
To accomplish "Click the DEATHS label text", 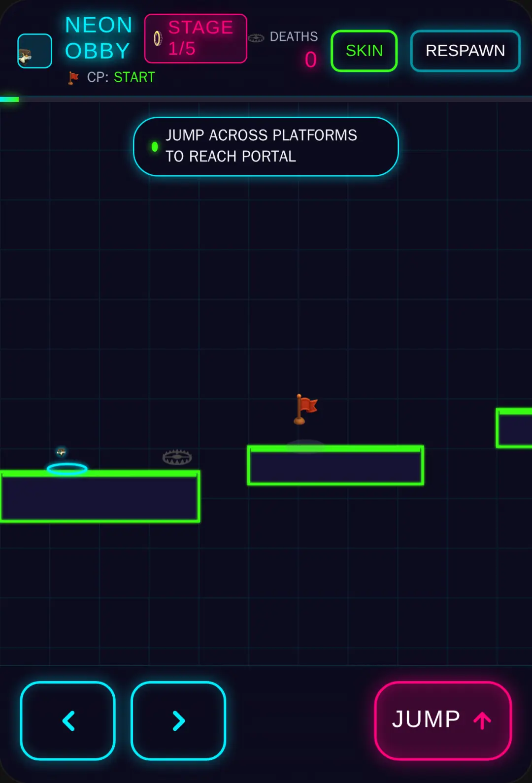I will (294, 37).
